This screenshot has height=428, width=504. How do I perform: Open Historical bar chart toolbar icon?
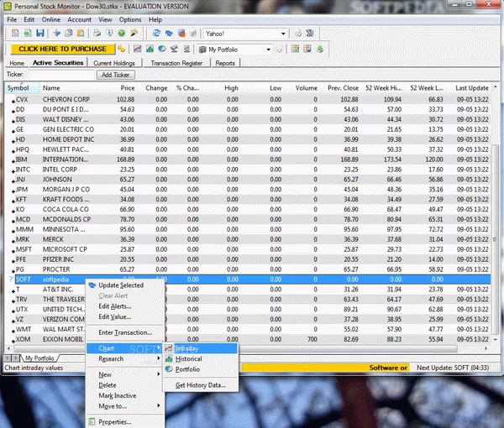tap(150, 50)
